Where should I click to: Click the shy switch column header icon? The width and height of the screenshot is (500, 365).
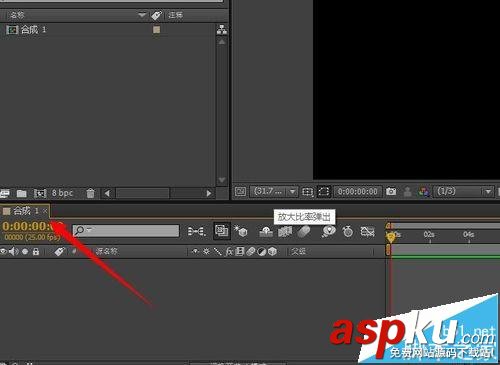tap(195, 251)
